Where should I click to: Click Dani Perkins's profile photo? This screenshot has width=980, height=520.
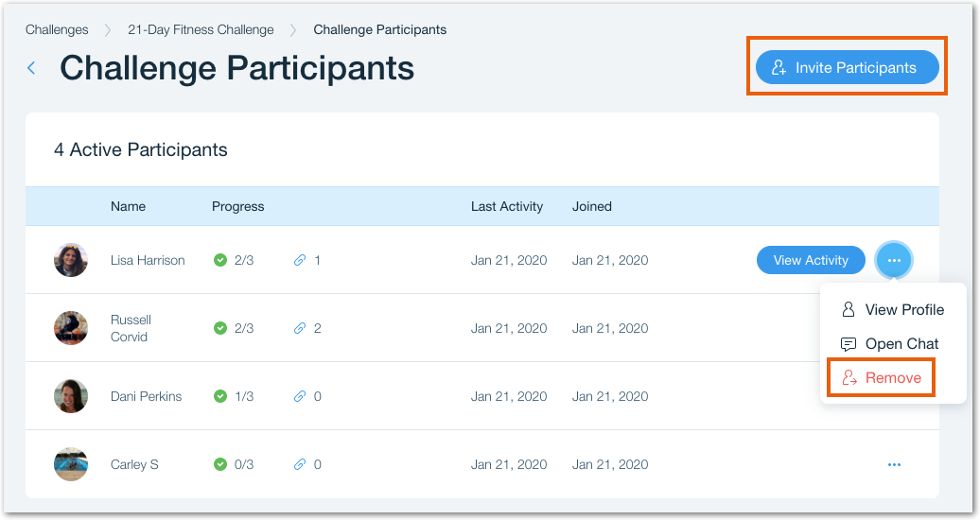point(71,396)
